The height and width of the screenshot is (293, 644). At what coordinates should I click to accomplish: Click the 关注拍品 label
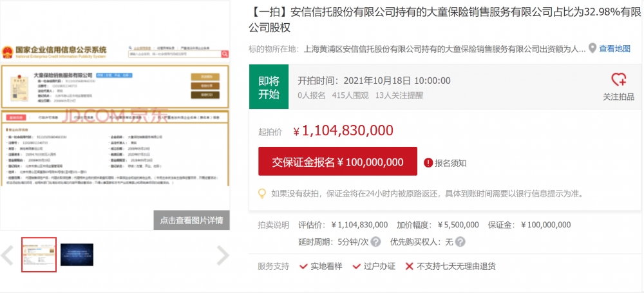coord(618,97)
